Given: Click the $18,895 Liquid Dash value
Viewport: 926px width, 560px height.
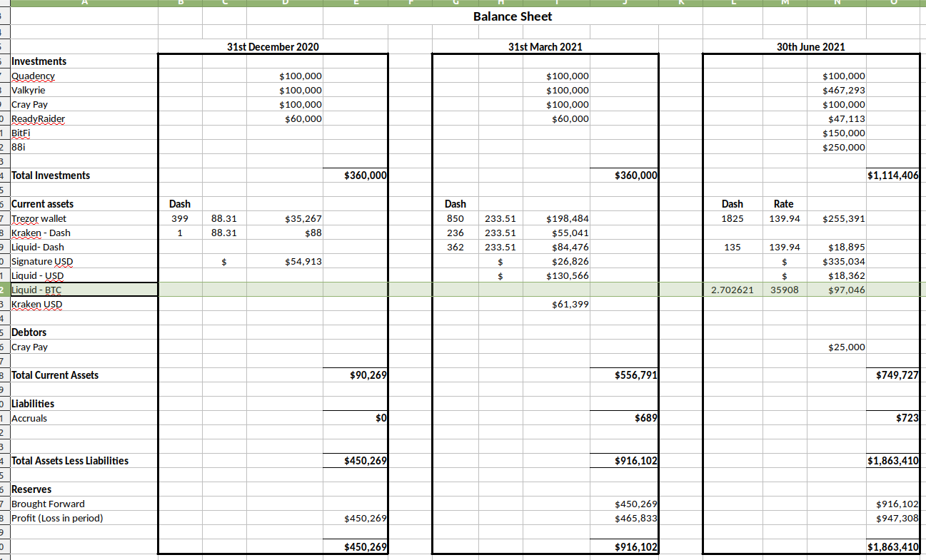Looking at the screenshot, I should pyautogui.click(x=846, y=247).
